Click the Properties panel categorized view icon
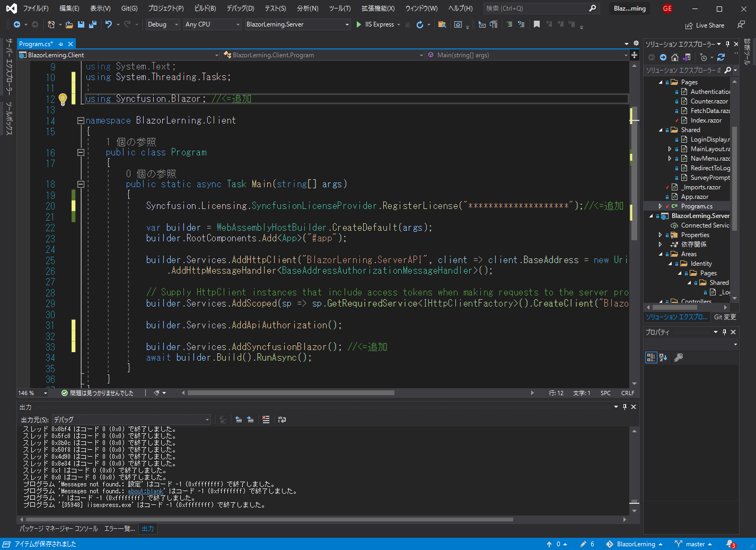The image size is (756, 550). pyautogui.click(x=651, y=357)
